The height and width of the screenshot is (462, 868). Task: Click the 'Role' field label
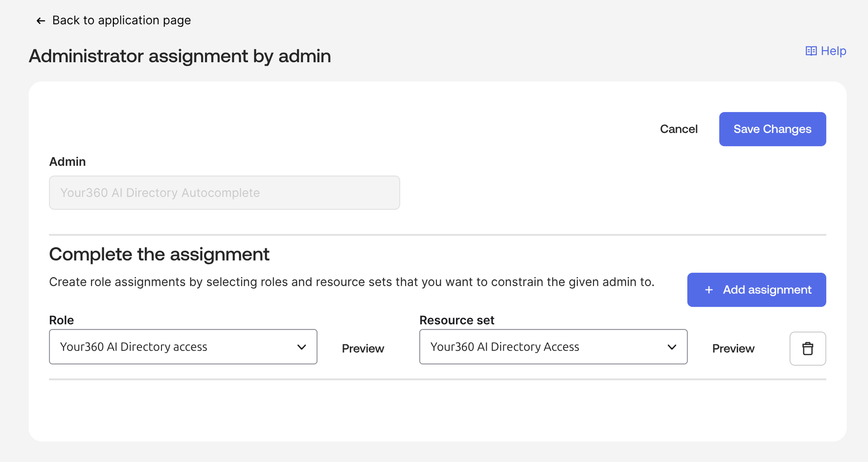tap(61, 320)
